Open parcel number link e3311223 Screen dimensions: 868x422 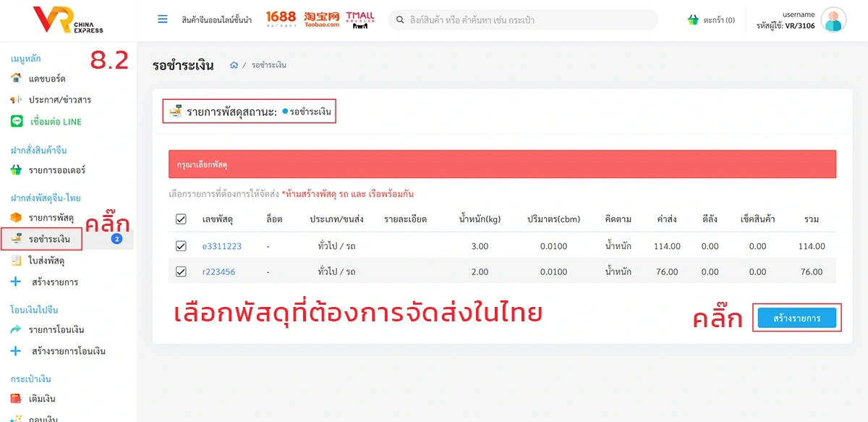[x=222, y=246]
